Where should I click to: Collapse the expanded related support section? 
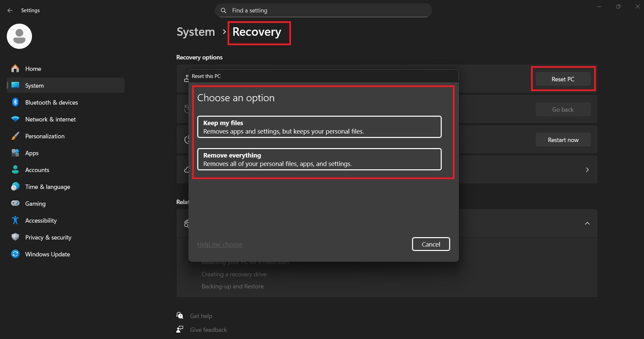pos(587,223)
